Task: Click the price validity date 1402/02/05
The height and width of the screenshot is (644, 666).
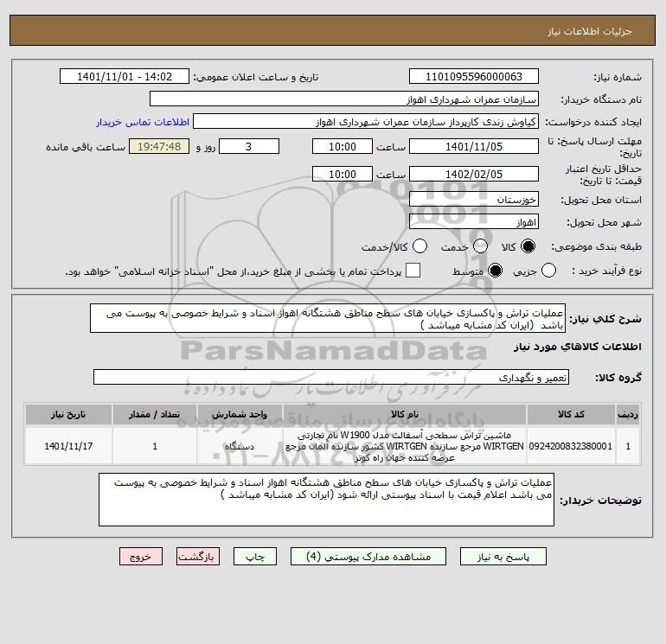Action: 474,174
